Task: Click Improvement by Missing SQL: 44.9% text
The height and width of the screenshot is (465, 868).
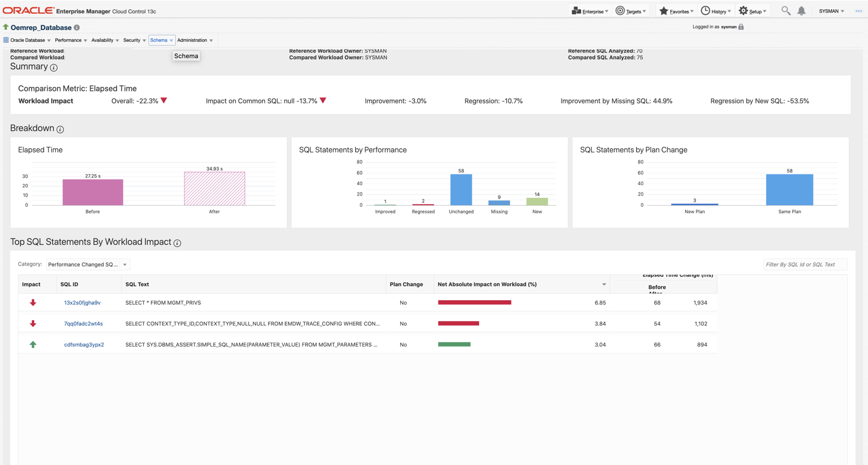Action: (616, 101)
